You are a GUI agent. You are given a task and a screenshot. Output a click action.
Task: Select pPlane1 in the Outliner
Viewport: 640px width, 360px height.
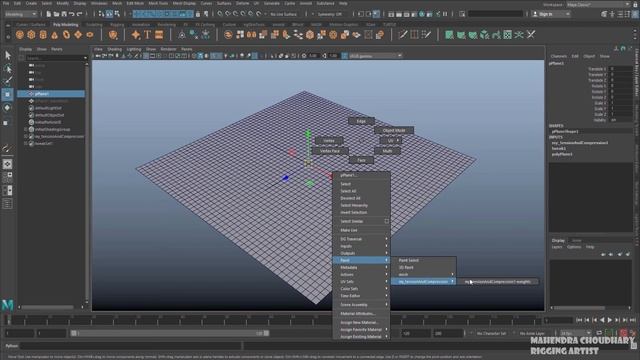51,94
